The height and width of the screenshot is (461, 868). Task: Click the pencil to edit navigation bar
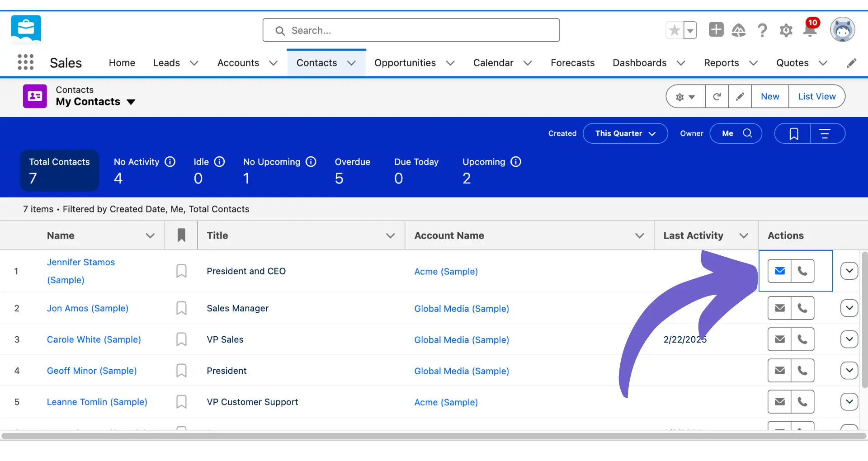tap(851, 63)
